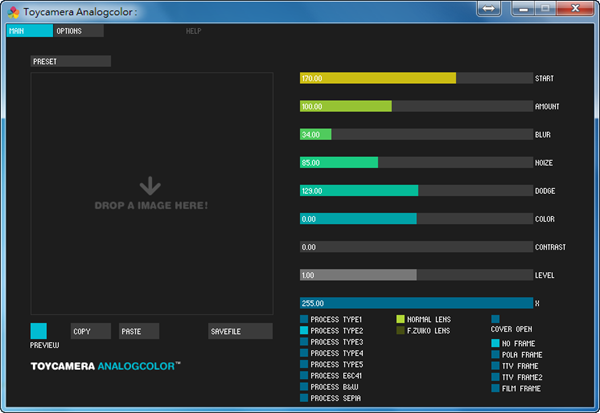Adjust the X slider showing 255.00
Viewport: 600px width, 413px height.
coord(416,303)
